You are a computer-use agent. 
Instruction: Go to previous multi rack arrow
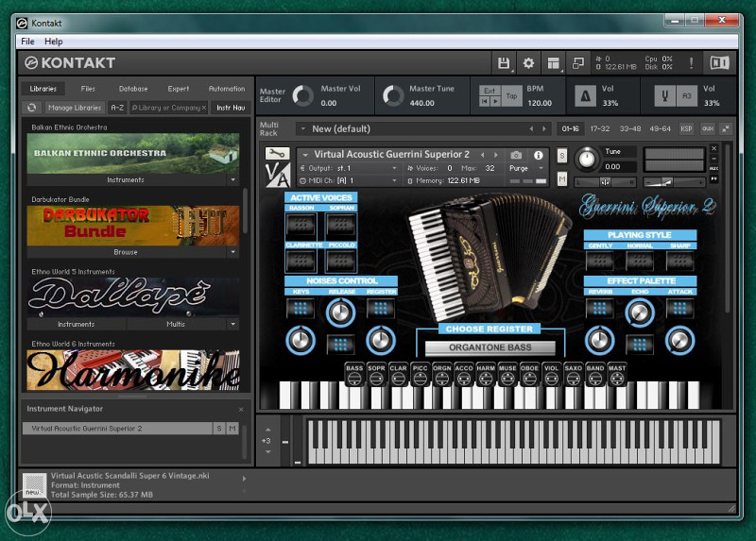pyautogui.click(x=531, y=129)
